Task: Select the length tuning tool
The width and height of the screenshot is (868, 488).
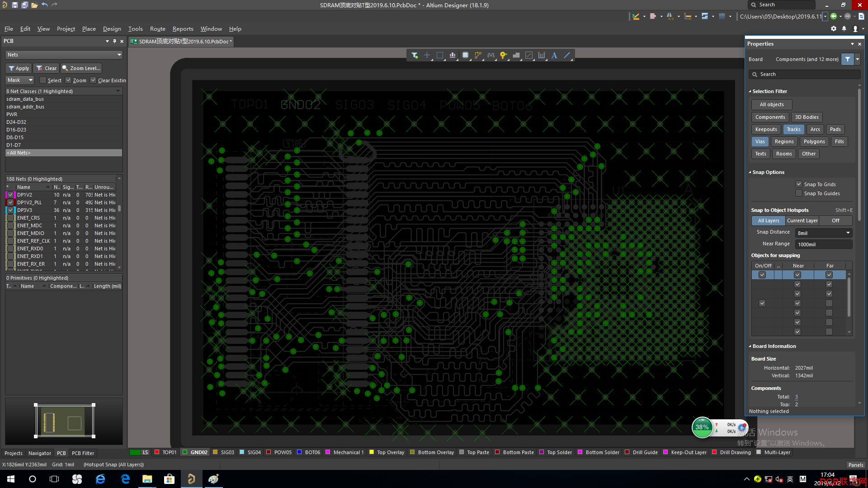Action: point(491,55)
